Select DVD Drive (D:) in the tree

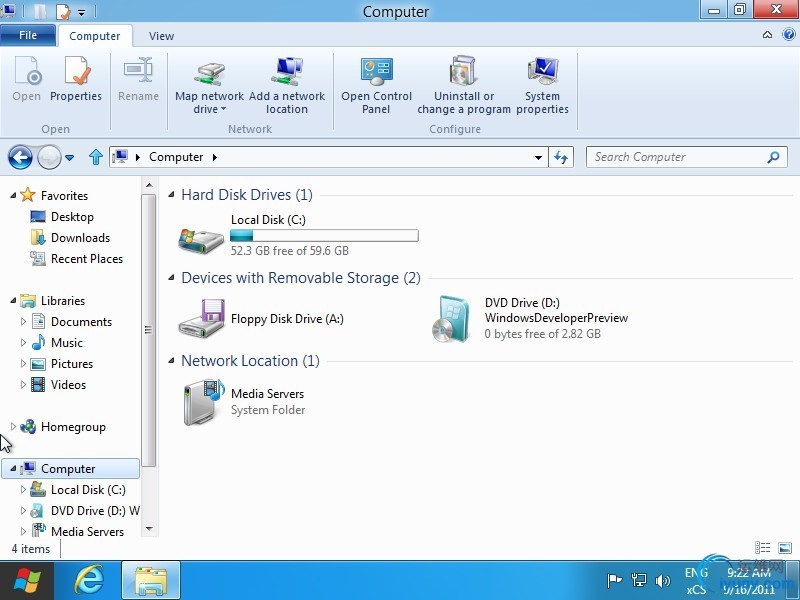[95, 511]
